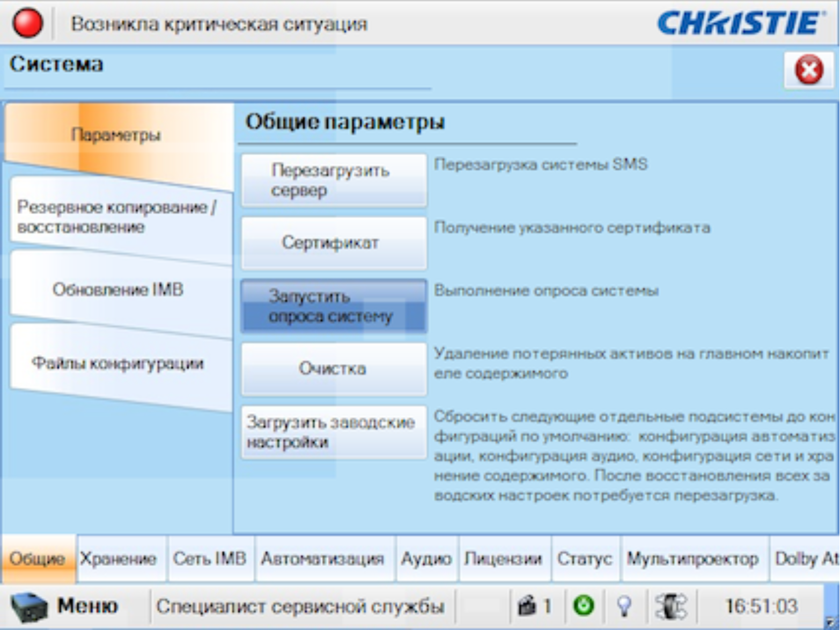The width and height of the screenshot is (840, 630).
Task: Click the red critical alarm indicator
Action: pyautogui.click(x=27, y=24)
